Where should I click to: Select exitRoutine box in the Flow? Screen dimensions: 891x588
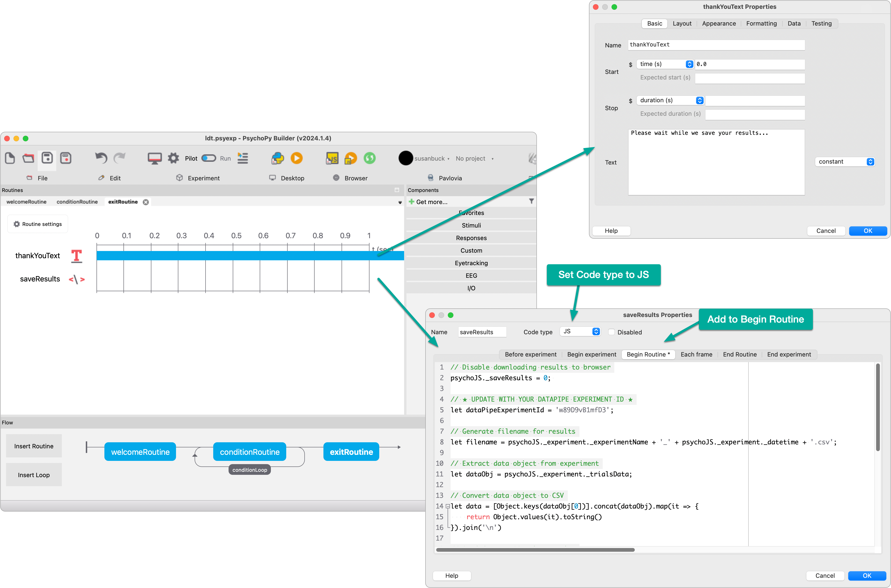(x=351, y=452)
